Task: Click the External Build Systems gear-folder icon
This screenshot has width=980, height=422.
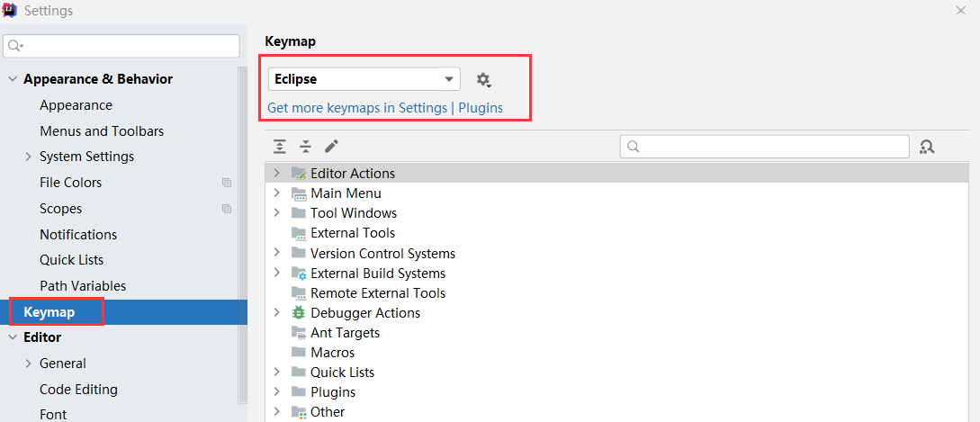Action: tap(299, 274)
